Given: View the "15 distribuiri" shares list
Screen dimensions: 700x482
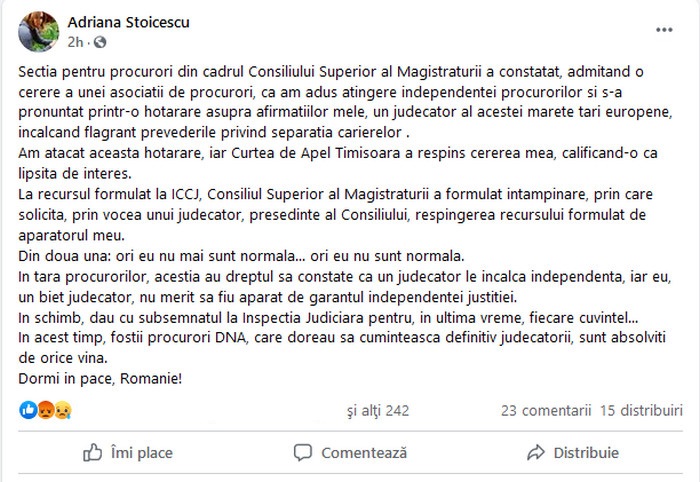Looking at the screenshot, I should click(641, 411).
